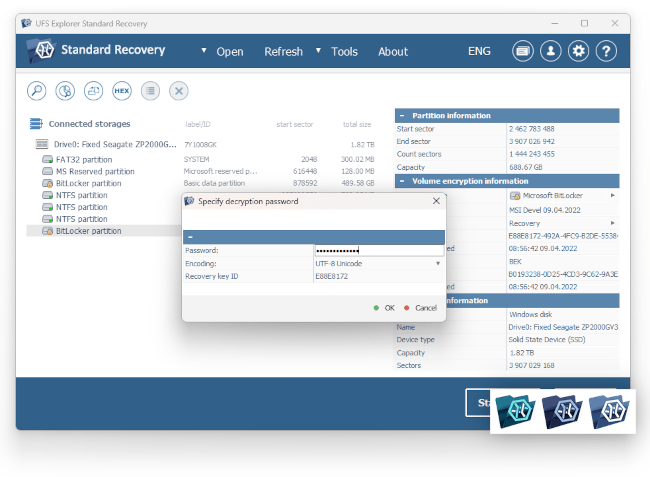Viewport: 650px width, 477px height.
Task: Open the help question mark icon
Action: pyautogui.click(x=606, y=51)
